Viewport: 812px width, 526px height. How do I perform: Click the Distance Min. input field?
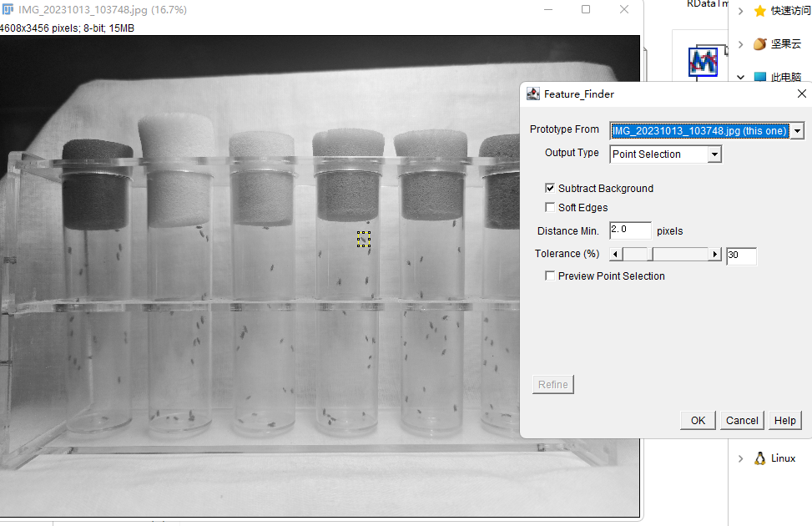(x=630, y=230)
